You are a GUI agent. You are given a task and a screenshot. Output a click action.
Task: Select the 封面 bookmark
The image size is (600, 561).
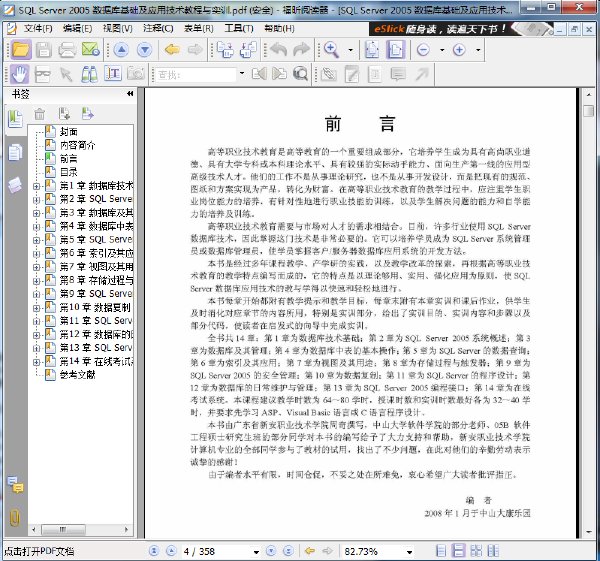[68, 132]
